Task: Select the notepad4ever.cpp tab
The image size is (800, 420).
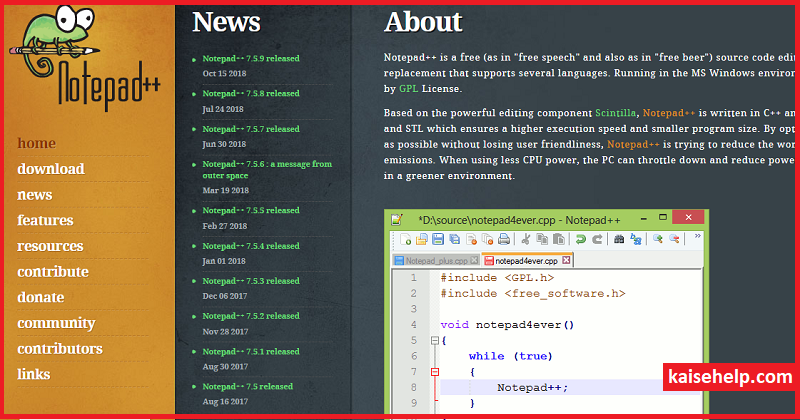Action: click(527, 261)
